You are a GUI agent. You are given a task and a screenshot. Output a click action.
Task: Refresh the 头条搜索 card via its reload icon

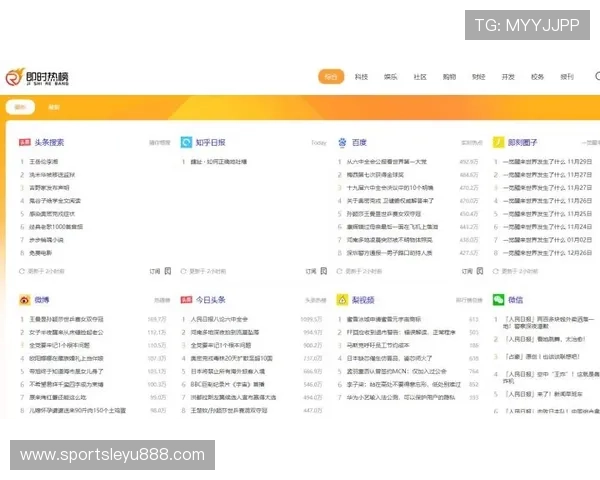pos(22,271)
